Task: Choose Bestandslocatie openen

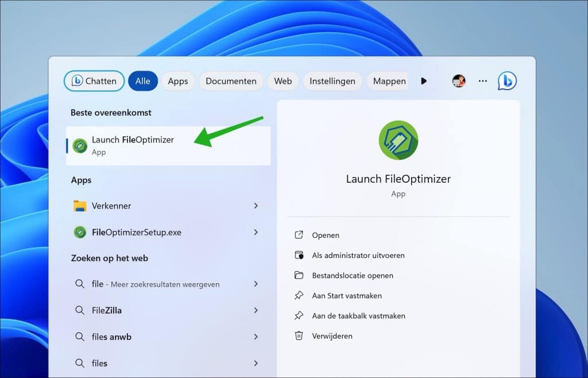Action: [x=353, y=276]
